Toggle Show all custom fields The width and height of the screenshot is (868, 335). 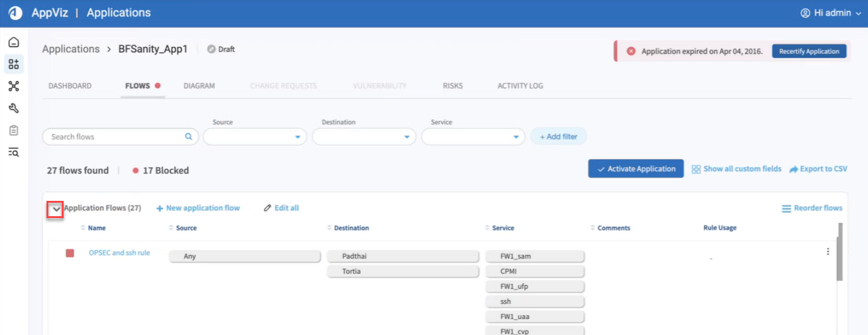[x=736, y=169]
